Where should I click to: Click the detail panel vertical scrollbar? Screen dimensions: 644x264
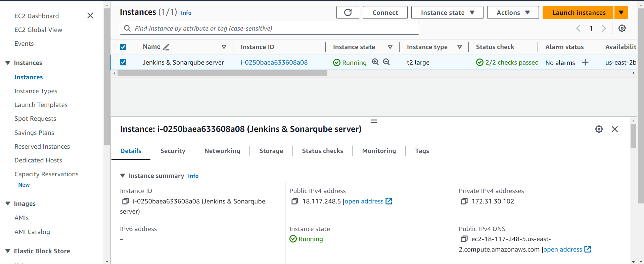[x=633, y=136]
